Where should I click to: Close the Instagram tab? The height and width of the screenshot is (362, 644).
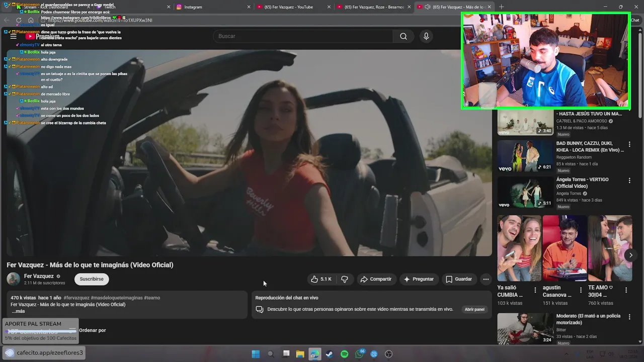249,7
